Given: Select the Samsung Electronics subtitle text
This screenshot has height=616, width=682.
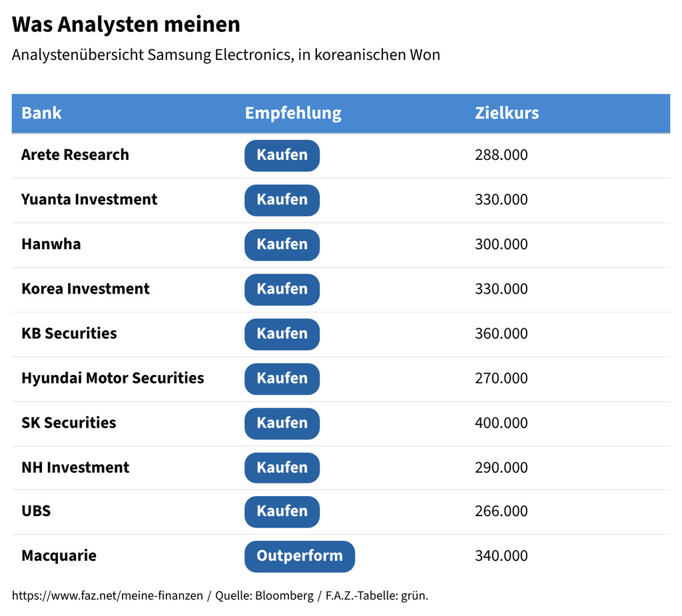Looking at the screenshot, I should [226, 55].
